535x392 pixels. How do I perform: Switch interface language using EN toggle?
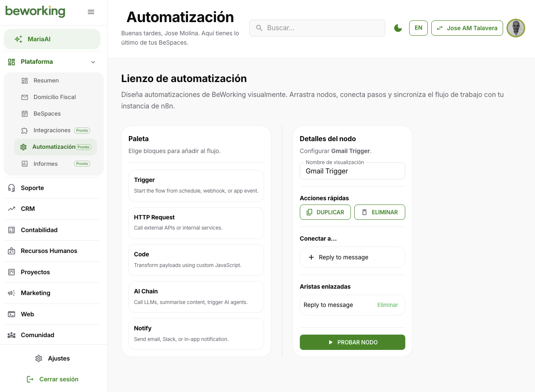coord(418,28)
